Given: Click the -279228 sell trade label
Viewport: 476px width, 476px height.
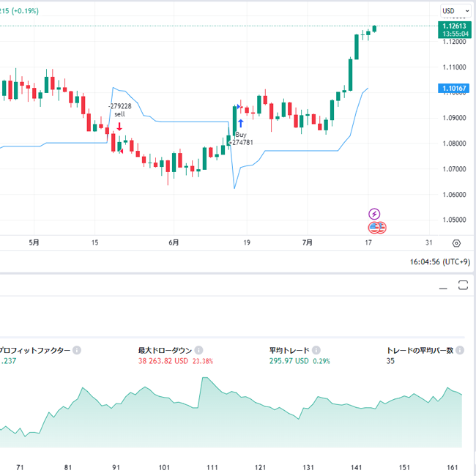Looking at the screenshot, I should 120,110.
